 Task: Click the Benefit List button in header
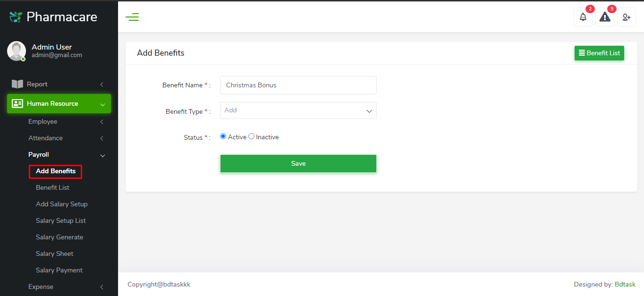[x=599, y=53]
